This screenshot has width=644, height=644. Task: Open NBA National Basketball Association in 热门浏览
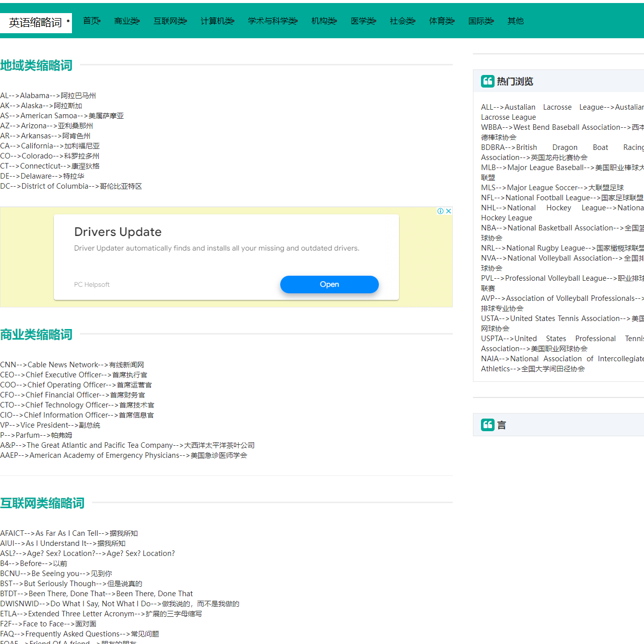pyautogui.click(x=562, y=233)
